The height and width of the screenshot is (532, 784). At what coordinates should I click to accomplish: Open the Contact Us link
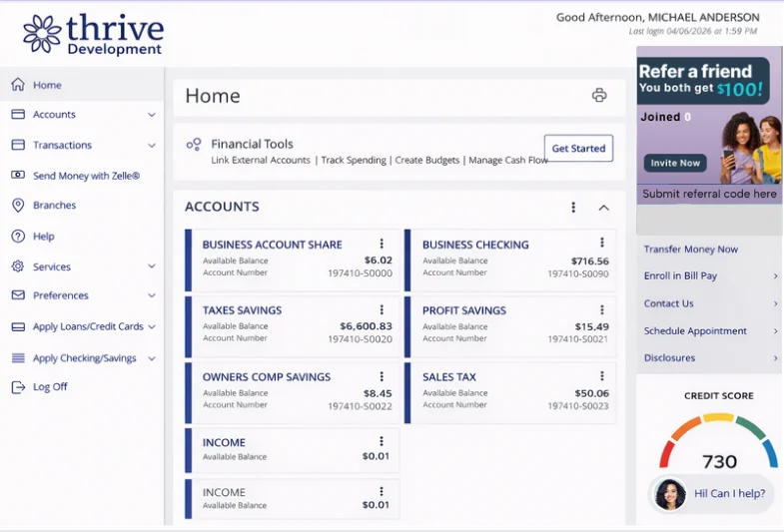click(668, 303)
